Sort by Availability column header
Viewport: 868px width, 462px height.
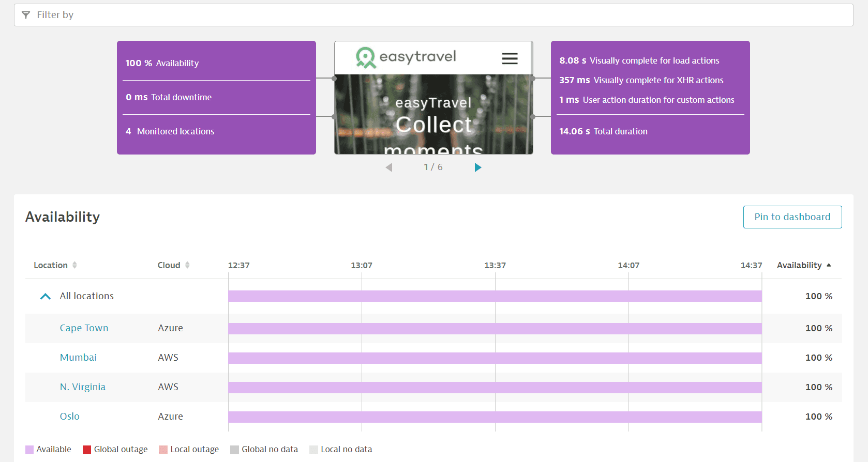click(804, 265)
